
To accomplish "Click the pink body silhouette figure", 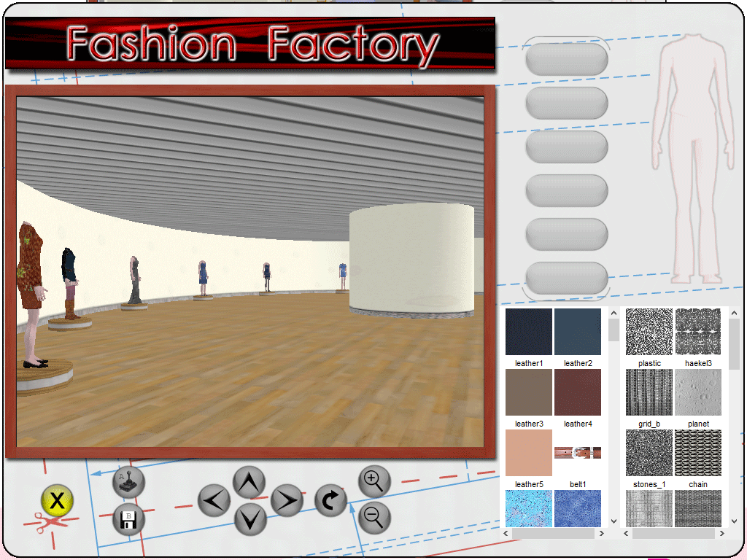I will coord(693,160).
